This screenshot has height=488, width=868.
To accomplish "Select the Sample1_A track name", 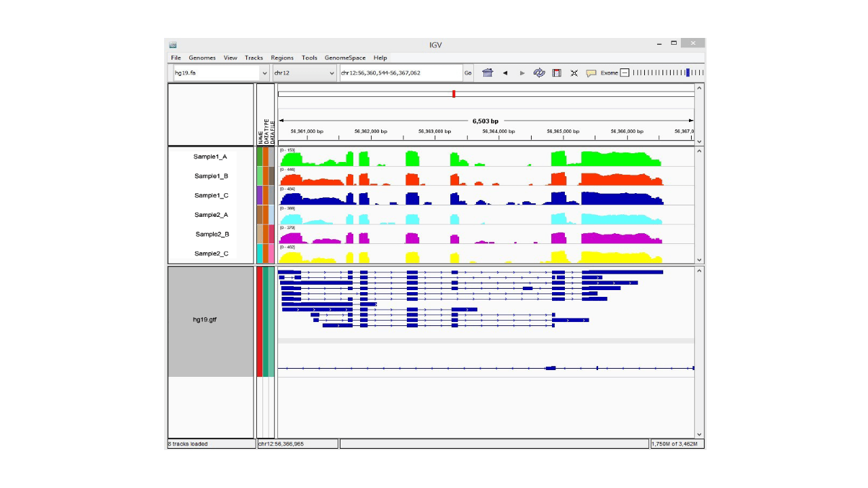I will pyautogui.click(x=210, y=157).
